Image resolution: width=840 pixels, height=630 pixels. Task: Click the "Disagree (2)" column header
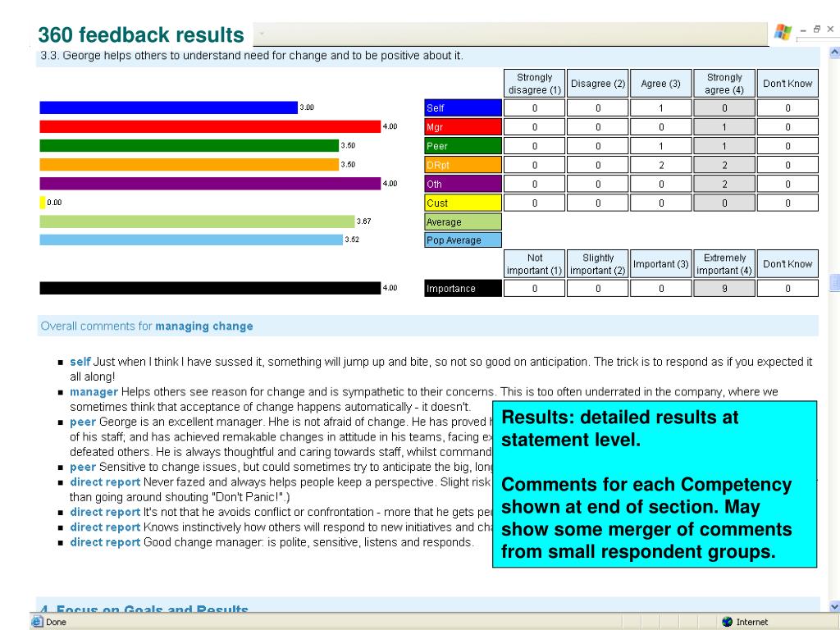tap(598, 84)
